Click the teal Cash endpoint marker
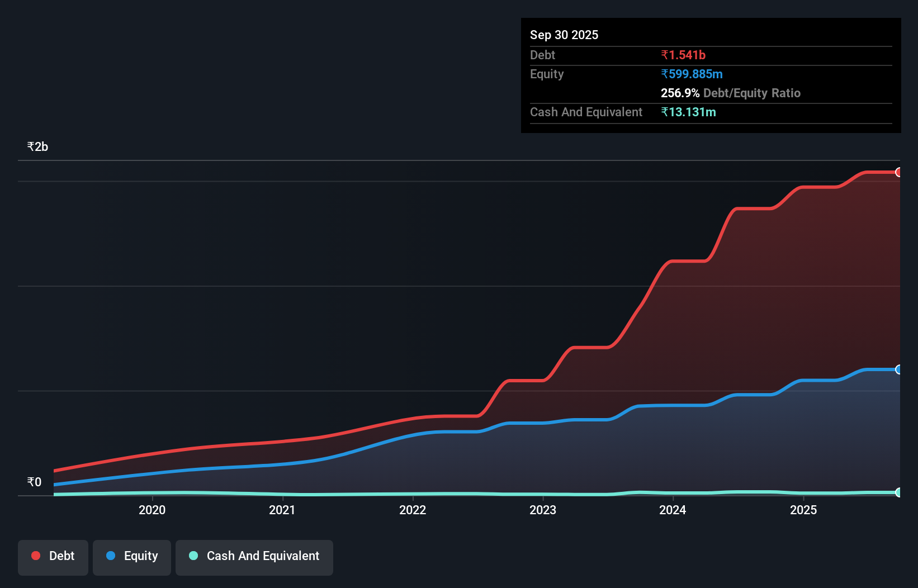This screenshot has width=918, height=588. click(x=898, y=492)
